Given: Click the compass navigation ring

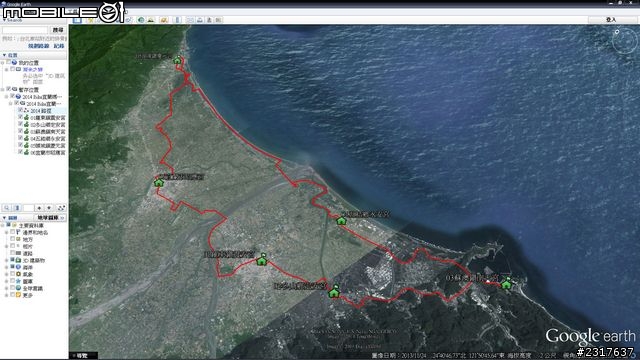Looking at the screenshot, I should [x=624, y=41].
